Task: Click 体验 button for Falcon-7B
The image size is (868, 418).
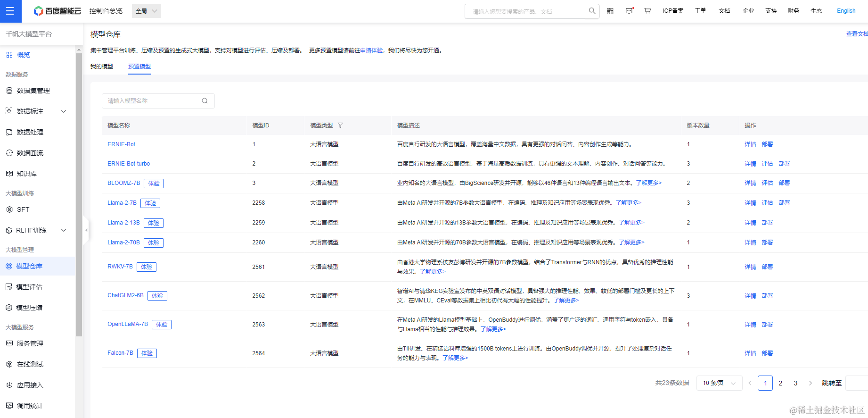Action: pos(147,353)
